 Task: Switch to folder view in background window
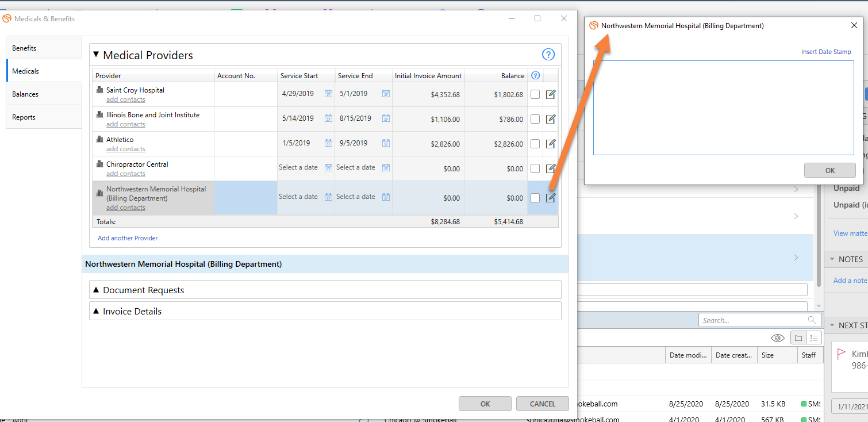pos(798,338)
